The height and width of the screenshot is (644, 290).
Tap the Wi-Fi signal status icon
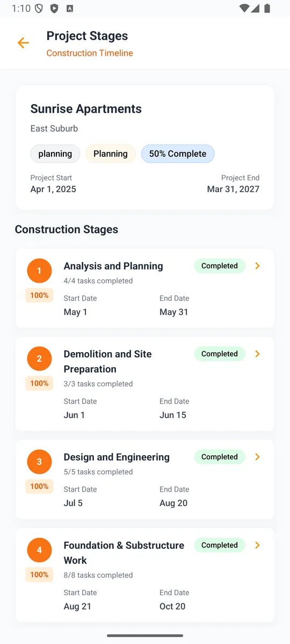(x=244, y=8)
